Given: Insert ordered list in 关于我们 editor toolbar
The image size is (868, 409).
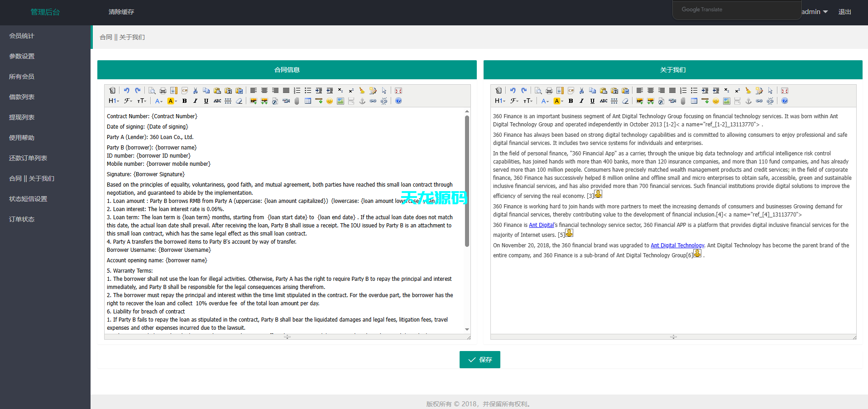Looking at the screenshot, I should coord(683,91).
